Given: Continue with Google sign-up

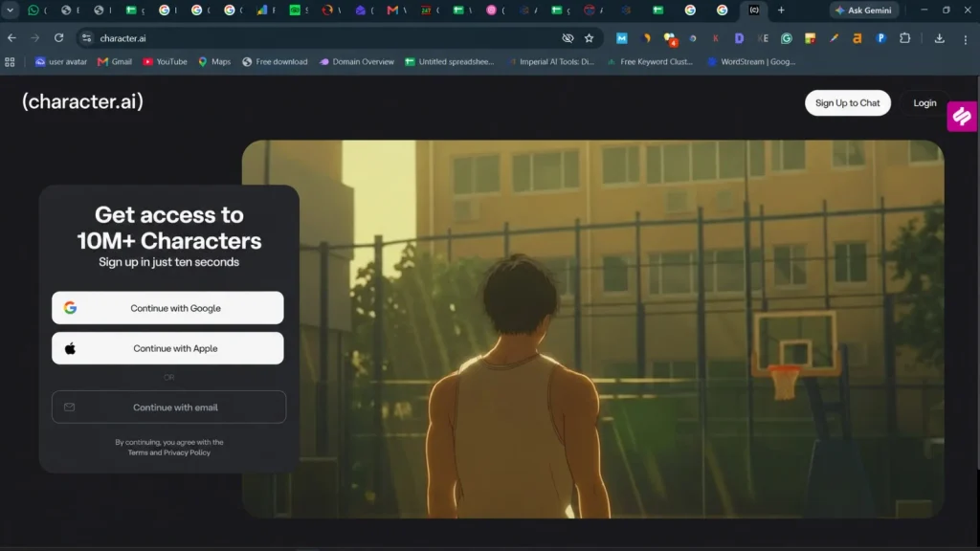Looking at the screenshot, I should click(167, 308).
